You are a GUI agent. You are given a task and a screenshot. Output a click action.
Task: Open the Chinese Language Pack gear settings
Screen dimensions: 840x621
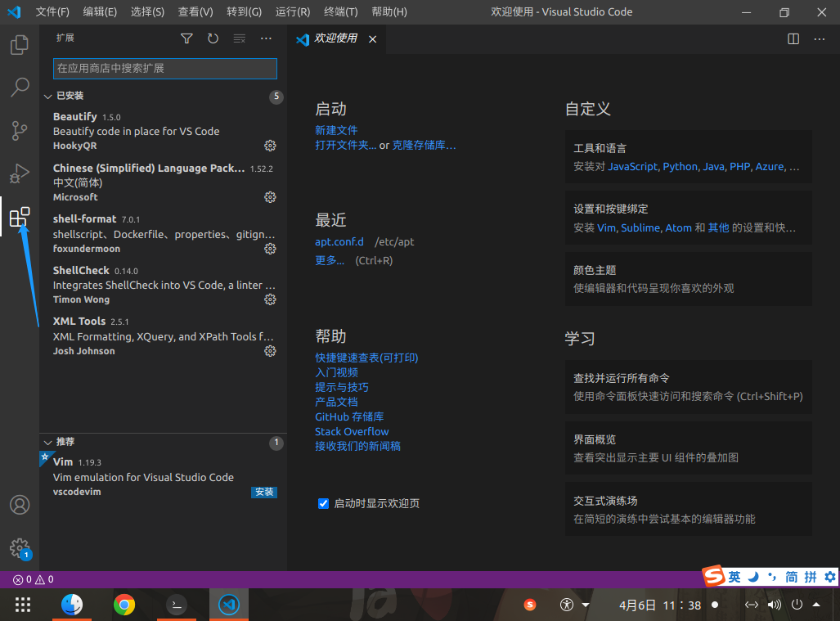(x=270, y=197)
